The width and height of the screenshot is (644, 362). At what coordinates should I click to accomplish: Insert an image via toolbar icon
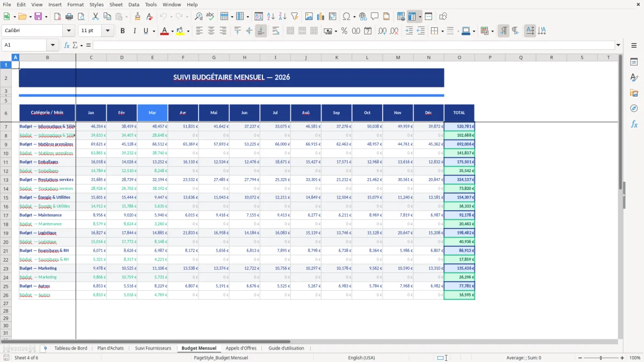pyautogui.click(x=309, y=17)
